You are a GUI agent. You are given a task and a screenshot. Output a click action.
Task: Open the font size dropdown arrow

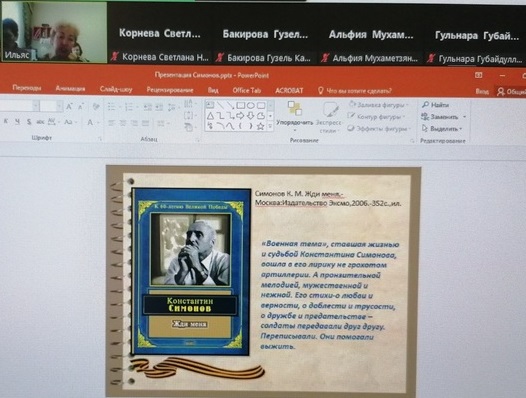point(59,106)
